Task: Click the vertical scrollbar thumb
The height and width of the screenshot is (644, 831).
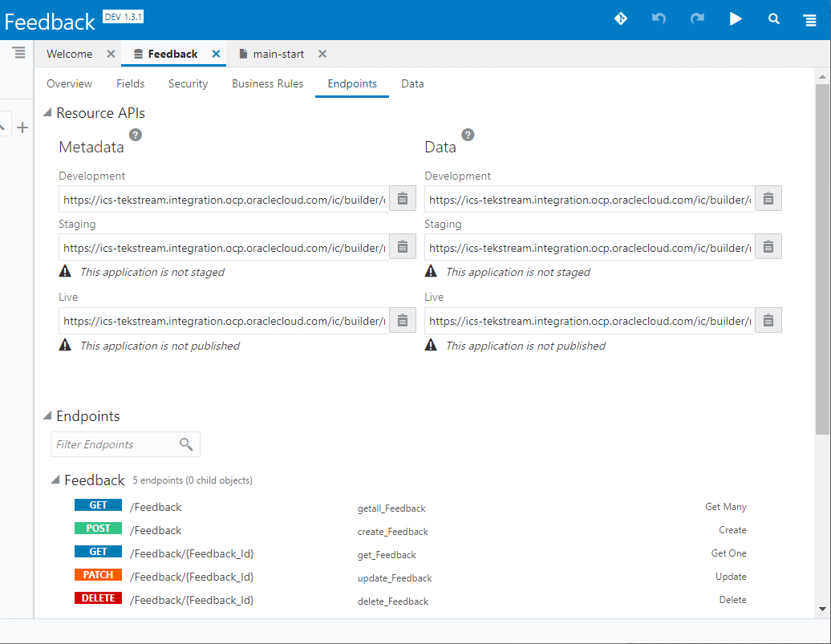Action: tap(822, 259)
